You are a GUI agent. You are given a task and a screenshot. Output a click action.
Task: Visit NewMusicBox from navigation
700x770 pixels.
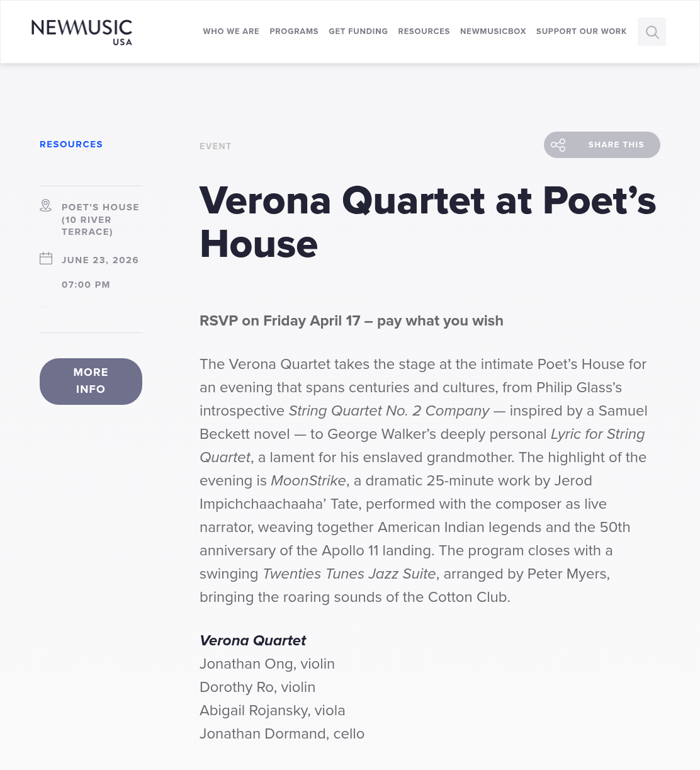pyautogui.click(x=493, y=31)
